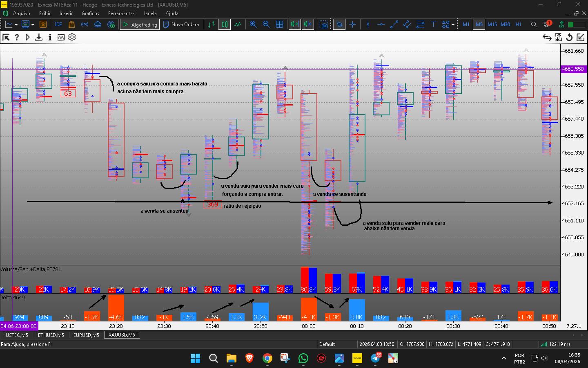Switch to the USTEC,M5 chart tab

pyautogui.click(x=17, y=335)
